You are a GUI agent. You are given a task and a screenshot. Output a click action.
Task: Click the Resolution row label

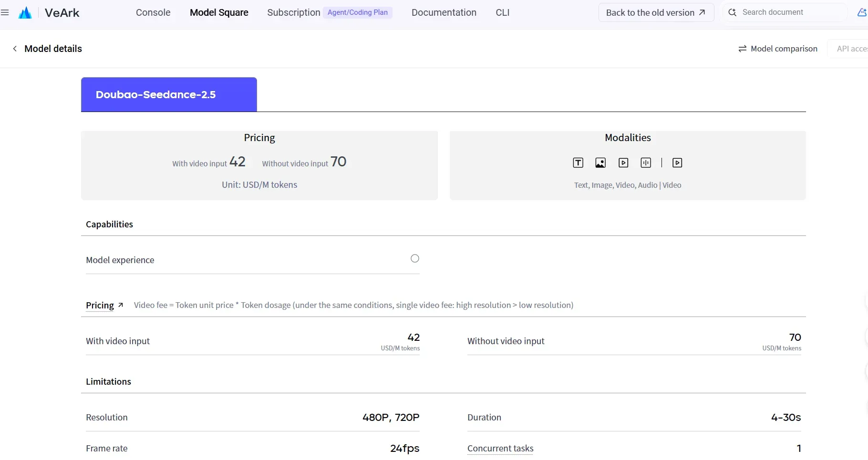click(x=107, y=417)
